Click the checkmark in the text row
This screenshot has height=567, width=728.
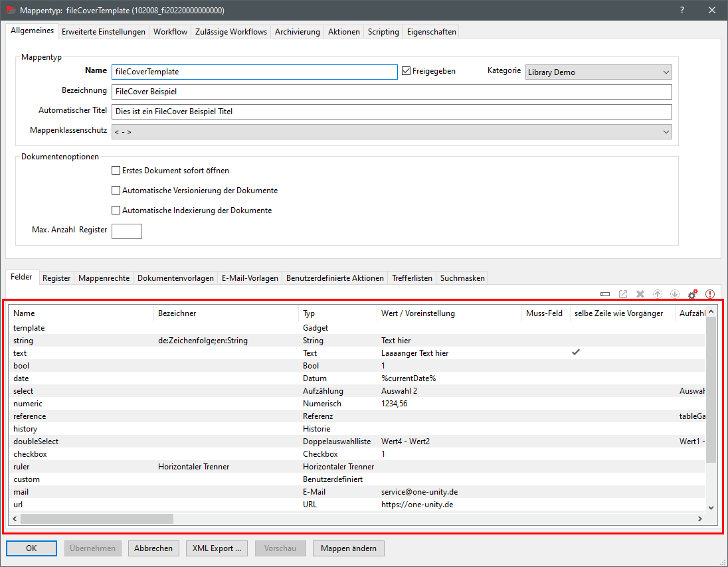click(x=576, y=352)
